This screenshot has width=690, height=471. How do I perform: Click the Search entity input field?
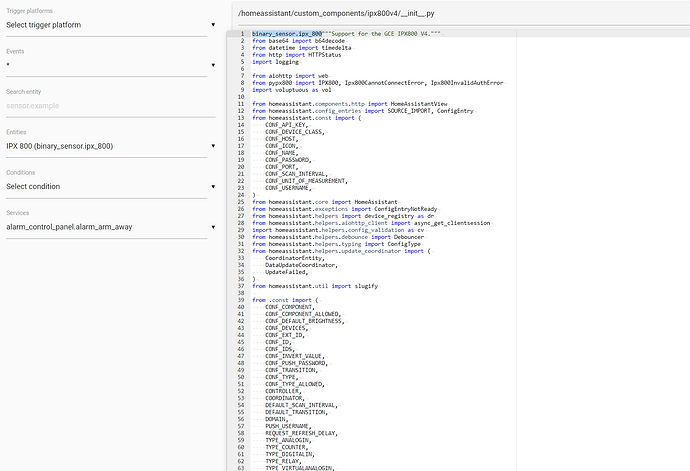tap(111, 106)
